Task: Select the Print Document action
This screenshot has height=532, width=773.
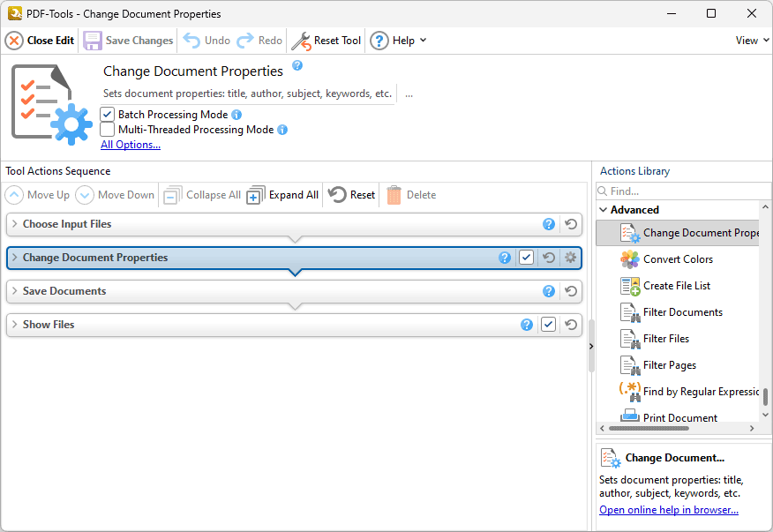Action: tap(678, 416)
